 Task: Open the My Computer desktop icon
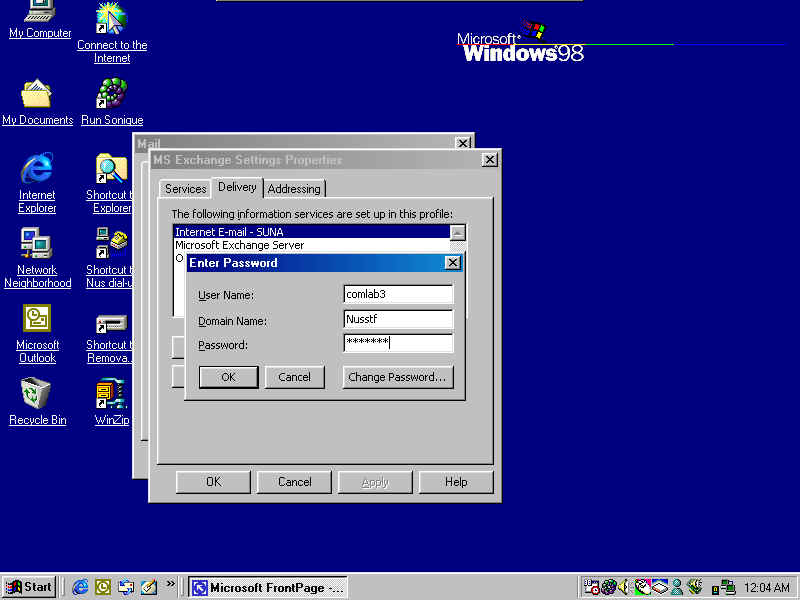click(39, 15)
